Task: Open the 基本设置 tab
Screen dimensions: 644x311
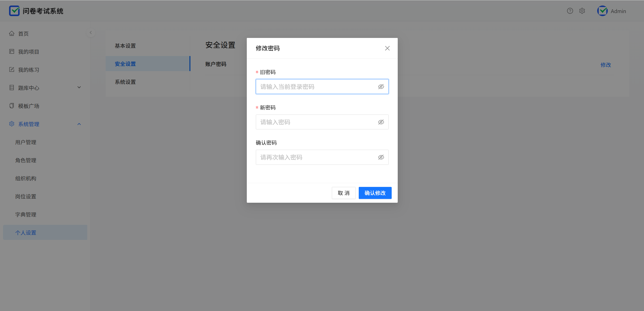Action: (148, 46)
